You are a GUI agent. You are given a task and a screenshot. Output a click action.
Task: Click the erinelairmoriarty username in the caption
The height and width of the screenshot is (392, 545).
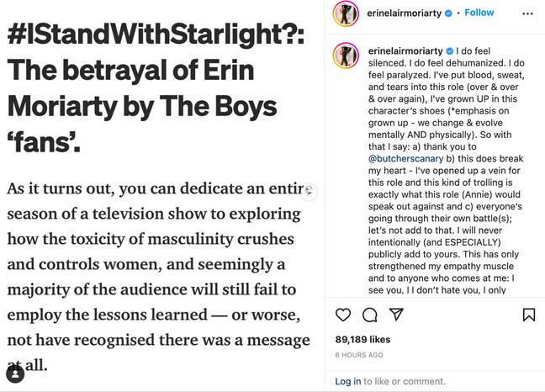click(x=405, y=51)
